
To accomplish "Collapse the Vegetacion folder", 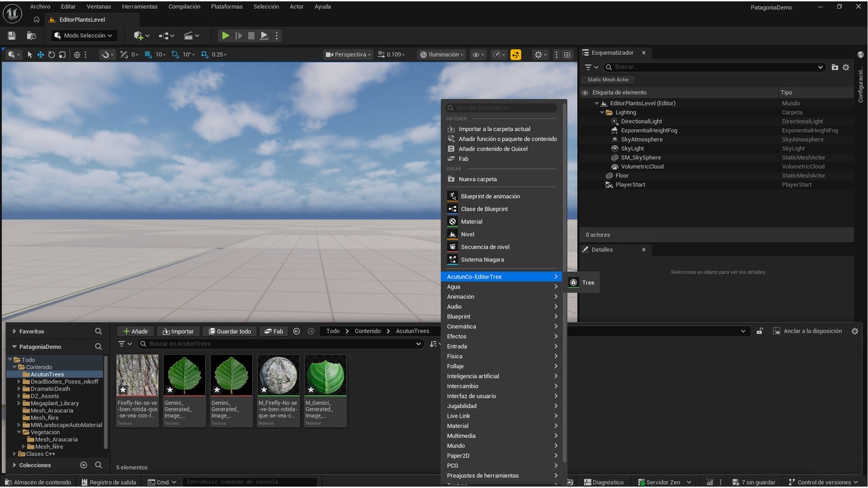I will pyautogui.click(x=19, y=432).
